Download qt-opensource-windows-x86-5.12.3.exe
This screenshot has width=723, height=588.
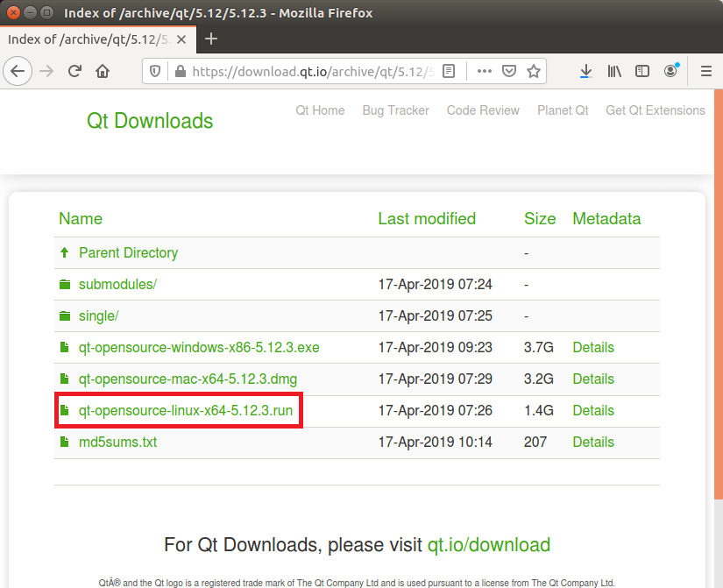(x=199, y=347)
